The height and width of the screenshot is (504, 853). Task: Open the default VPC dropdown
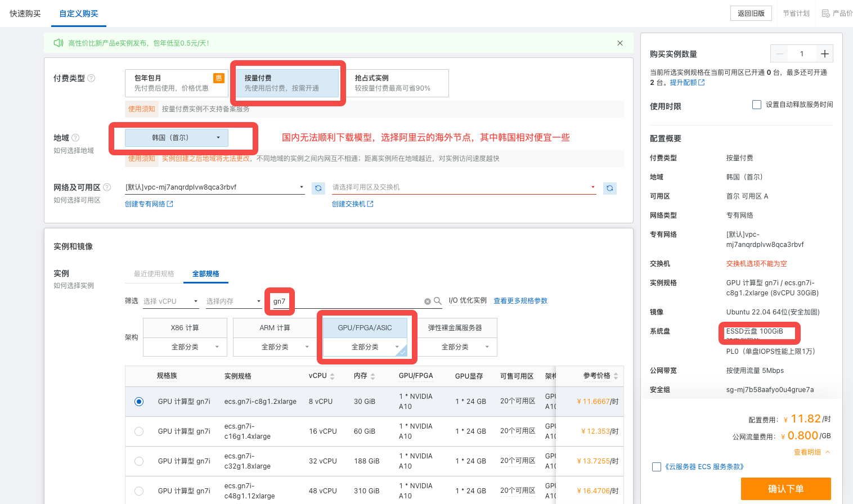tap(215, 187)
